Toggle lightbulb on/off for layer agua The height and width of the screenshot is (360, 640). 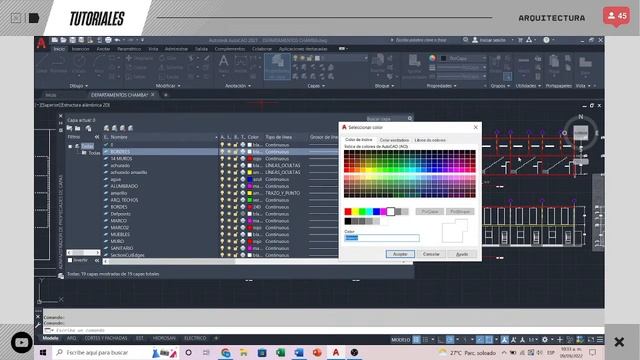(x=222, y=179)
